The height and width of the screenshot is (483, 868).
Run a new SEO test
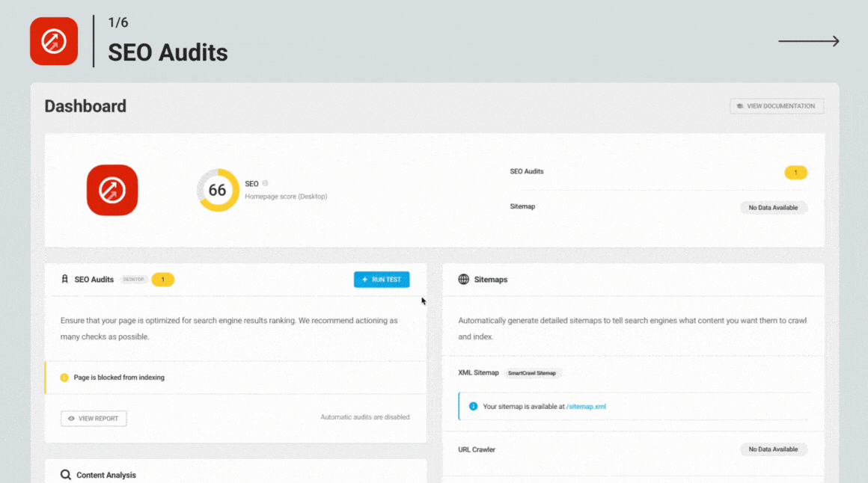click(382, 280)
